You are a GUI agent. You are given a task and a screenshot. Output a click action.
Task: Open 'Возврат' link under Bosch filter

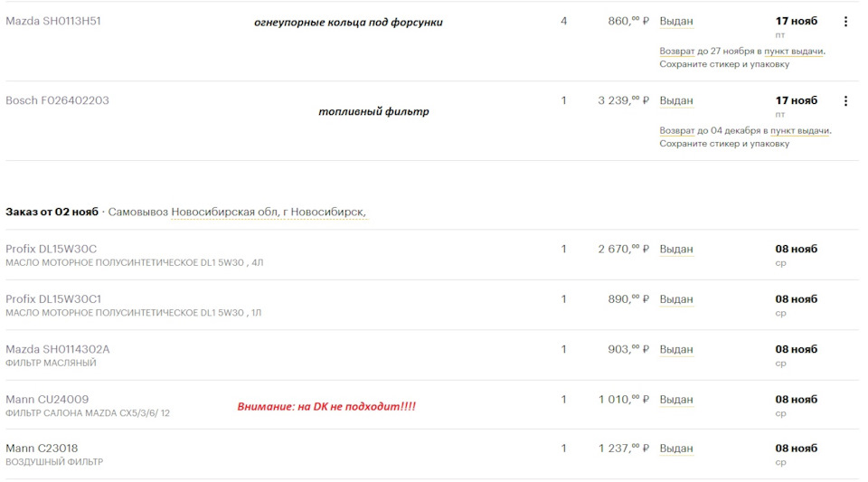coord(676,130)
